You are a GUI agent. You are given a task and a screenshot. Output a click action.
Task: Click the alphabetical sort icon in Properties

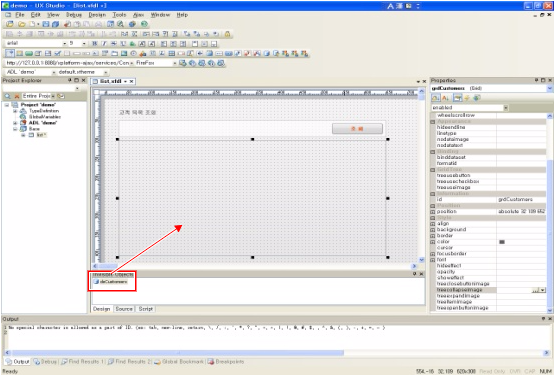445,98
